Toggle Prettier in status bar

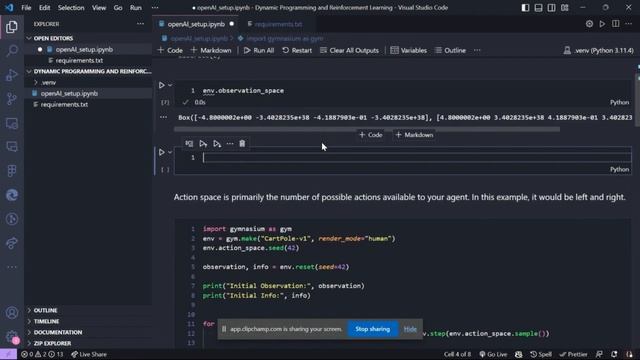coord(573,354)
